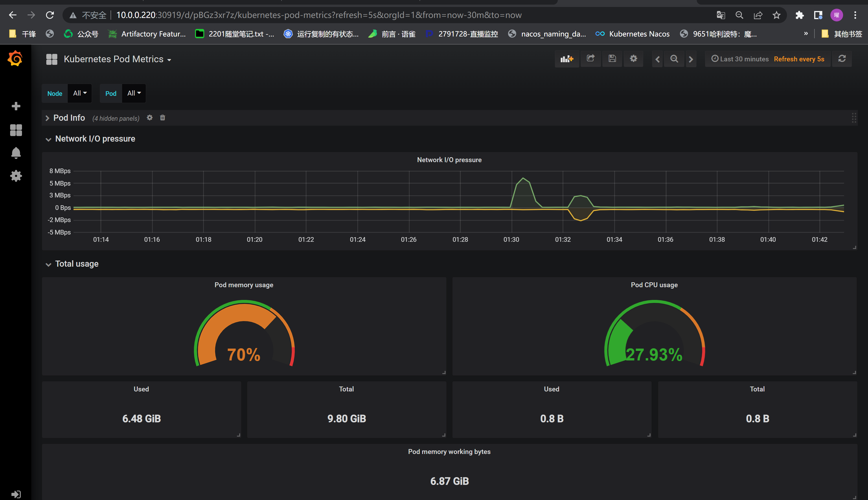Viewport: 868px width, 500px height.
Task: Open the Configuration gear in sidebar
Action: (16, 176)
